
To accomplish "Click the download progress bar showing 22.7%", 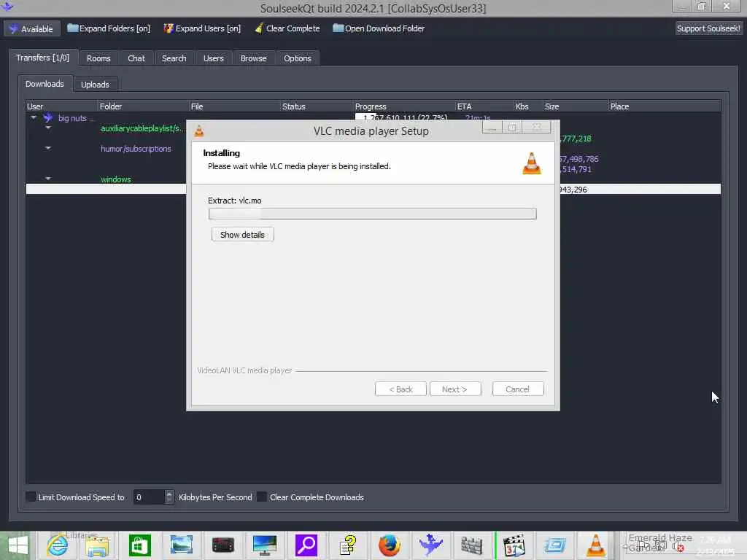I will 403,117.
